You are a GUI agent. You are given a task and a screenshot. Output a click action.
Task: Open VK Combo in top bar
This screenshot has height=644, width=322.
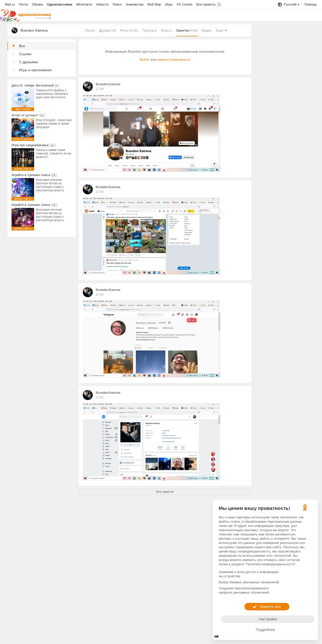[184, 5]
